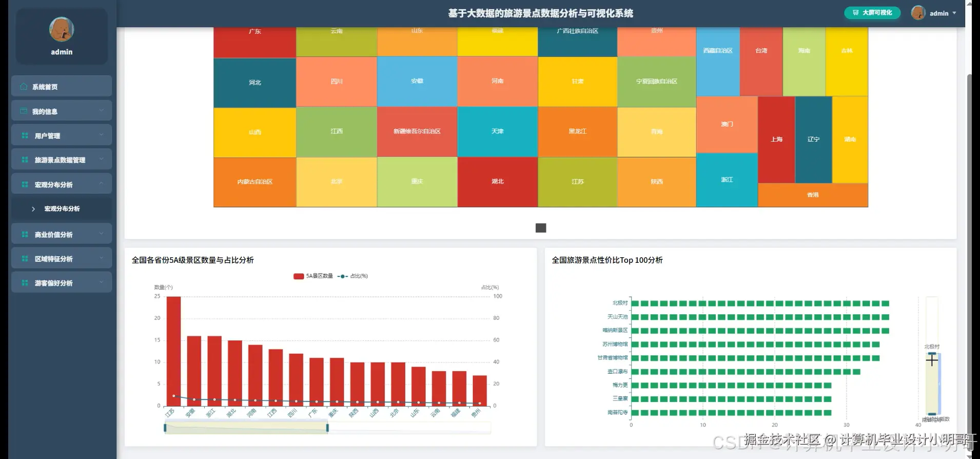Expand the 用户管理 menu chevron
This screenshot has width=980, height=459.
(x=102, y=135)
